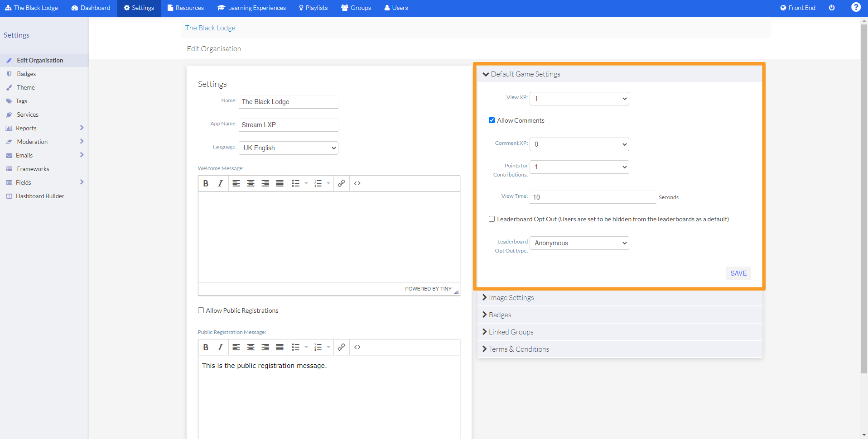Click the power/logout icon top right
Screen dimensions: 868x439
click(x=832, y=7)
